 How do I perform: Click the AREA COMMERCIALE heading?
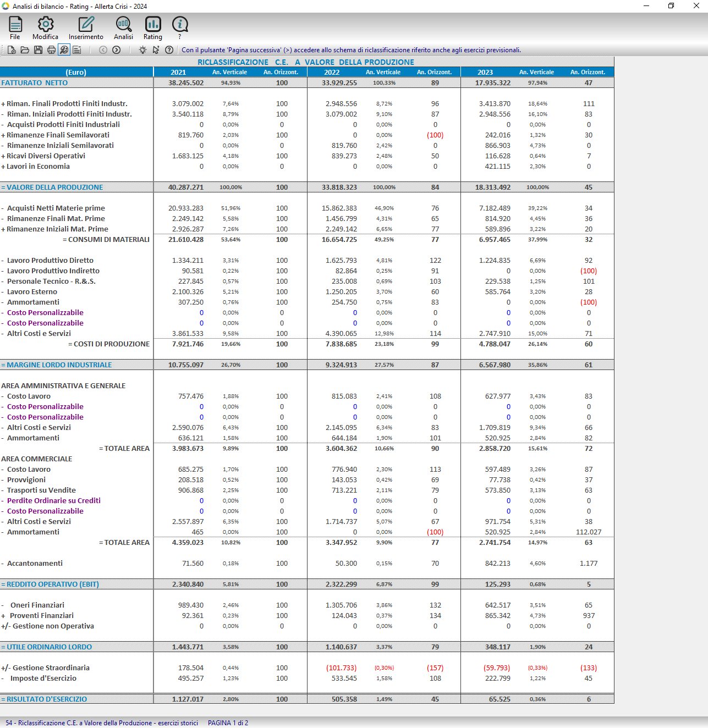[x=37, y=459]
